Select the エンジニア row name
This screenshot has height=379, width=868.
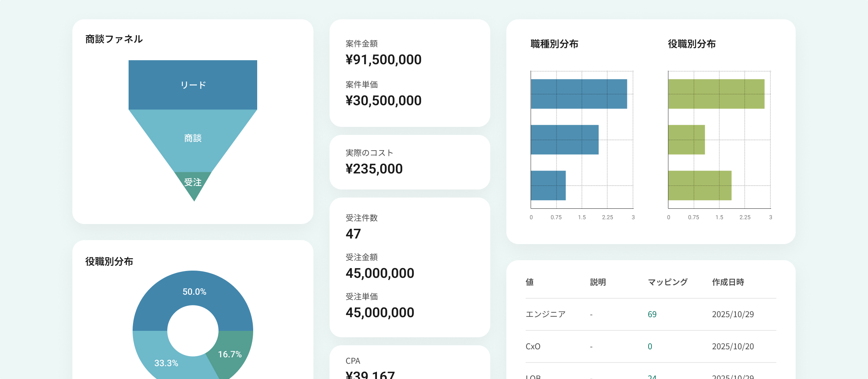click(545, 314)
